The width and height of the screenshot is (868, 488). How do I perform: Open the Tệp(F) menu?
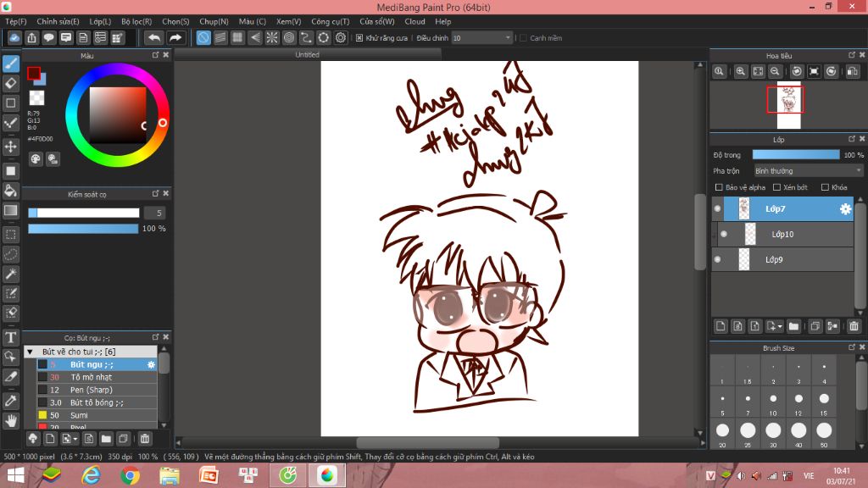click(x=15, y=21)
